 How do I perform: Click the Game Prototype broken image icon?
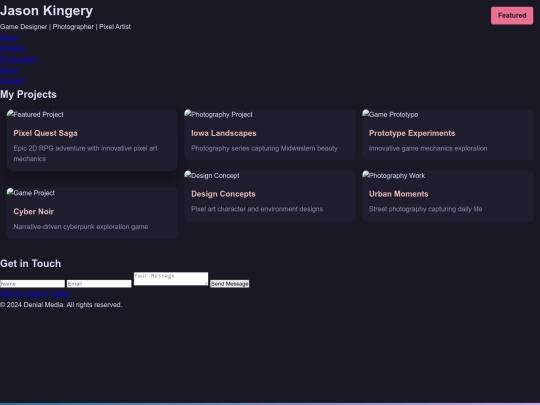pyautogui.click(x=366, y=114)
